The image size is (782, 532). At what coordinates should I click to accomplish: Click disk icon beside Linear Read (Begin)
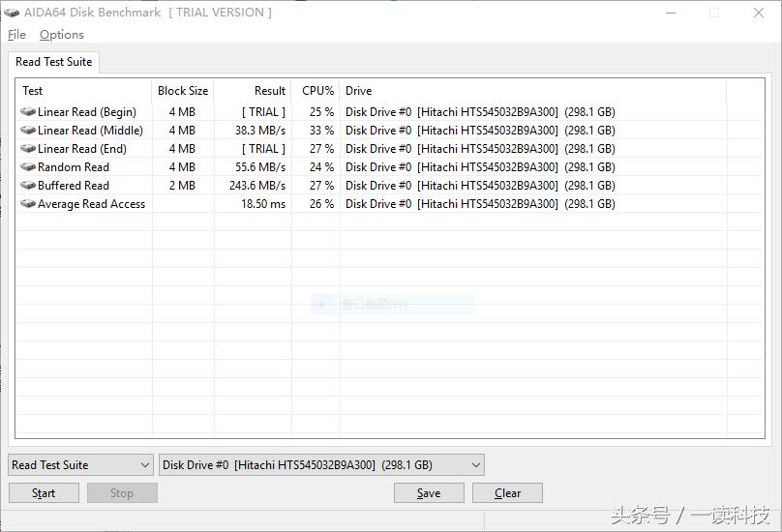coord(28,111)
